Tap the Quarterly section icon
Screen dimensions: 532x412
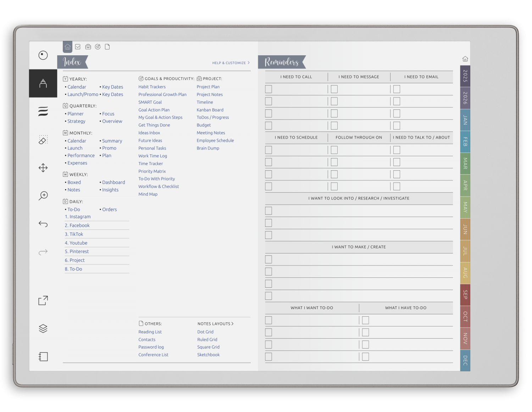coord(65,106)
